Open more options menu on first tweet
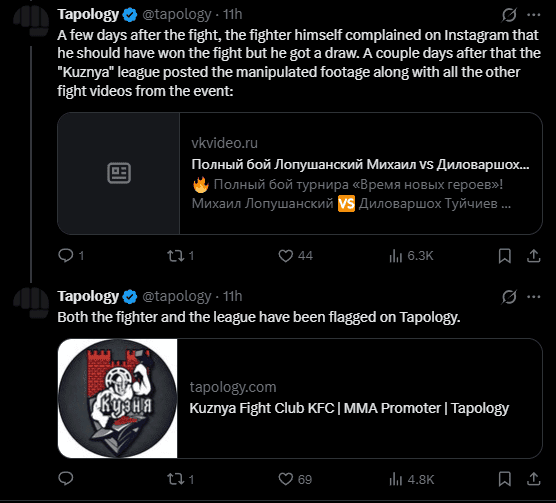556x503 pixels. click(x=534, y=15)
